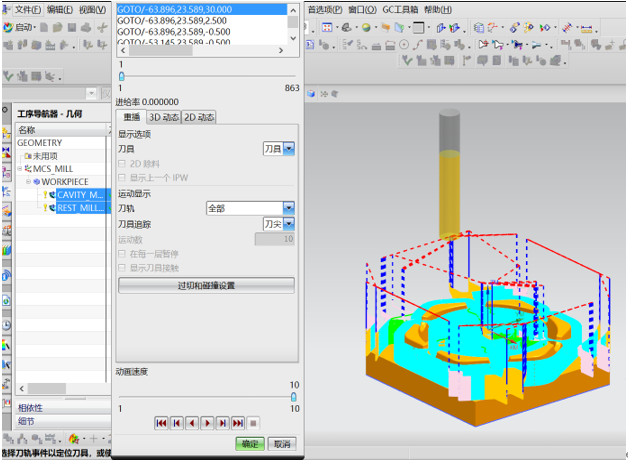Click the Create Program icon in the left toolbar

tap(8, 45)
